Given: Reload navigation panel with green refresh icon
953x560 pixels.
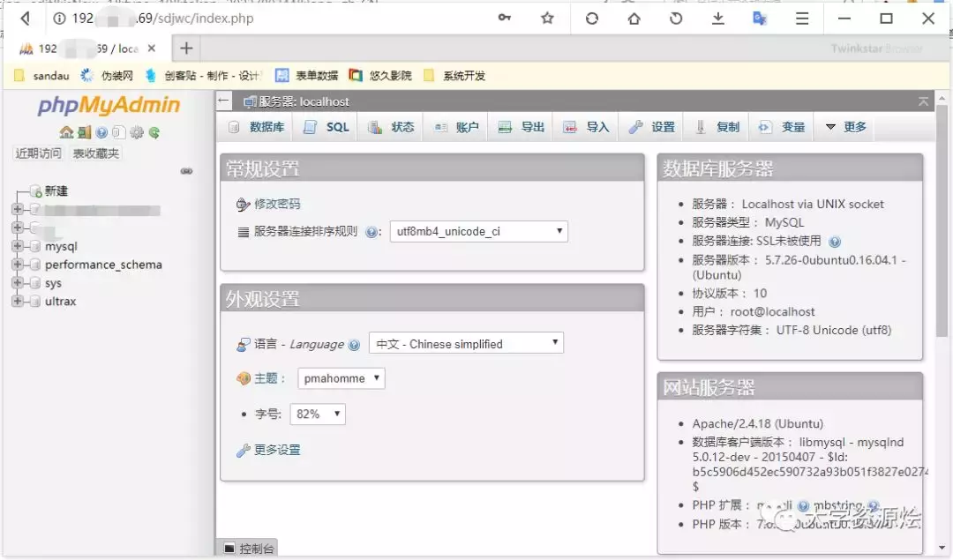Looking at the screenshot, I should 154,132.
